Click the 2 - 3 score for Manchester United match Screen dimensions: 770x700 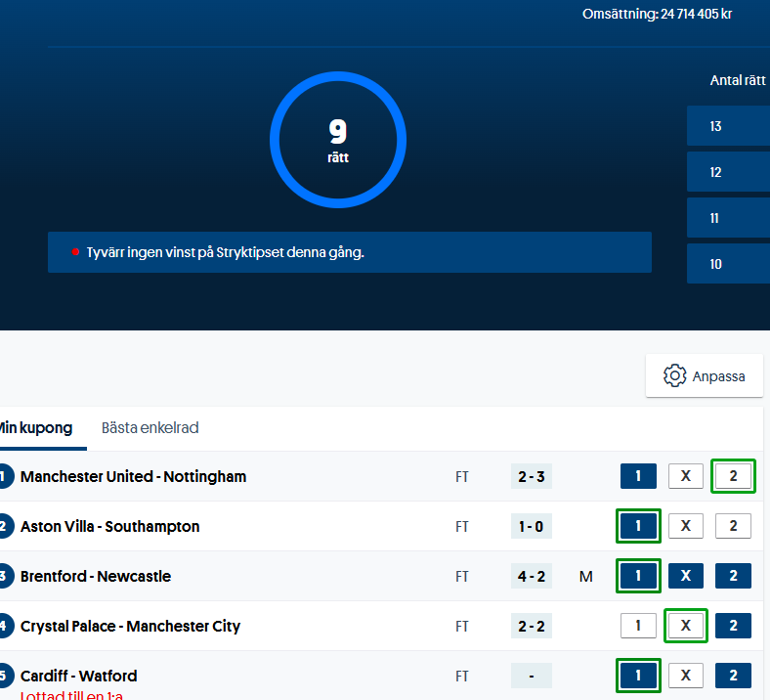(531, 476)
